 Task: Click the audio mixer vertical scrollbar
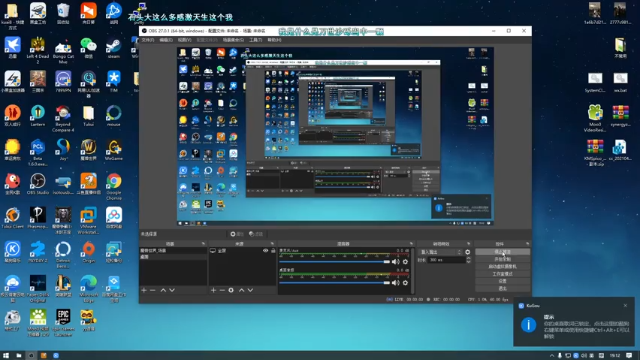click(x=413, y=271)
